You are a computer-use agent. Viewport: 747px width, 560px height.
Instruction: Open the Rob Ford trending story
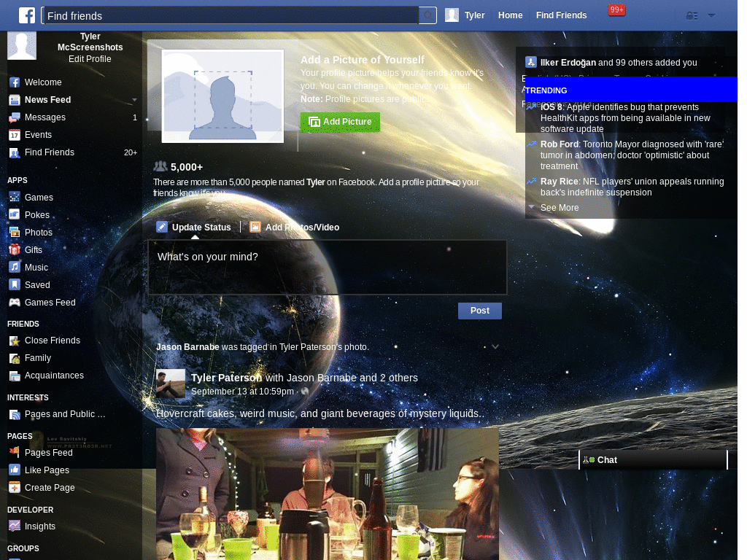coord(632,155)
